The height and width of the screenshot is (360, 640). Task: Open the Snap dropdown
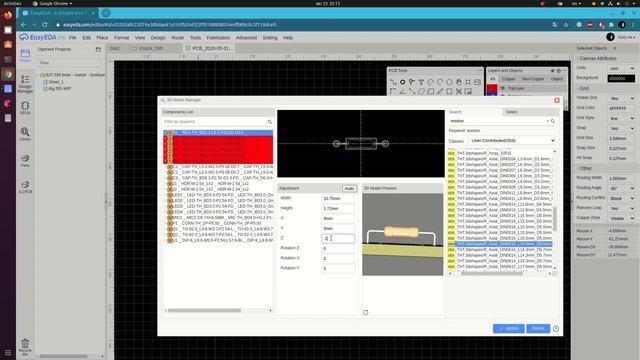coord(622,128)
